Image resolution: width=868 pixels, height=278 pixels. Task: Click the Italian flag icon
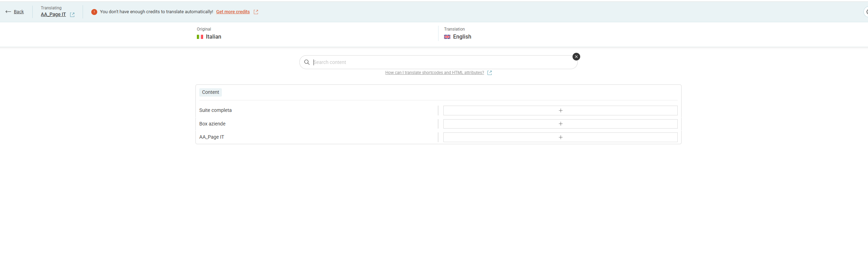pyautogui.click(x=200, y=37)
